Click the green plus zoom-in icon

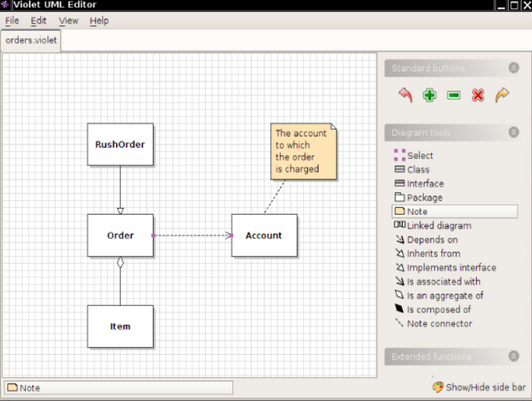tap(429, 95)
